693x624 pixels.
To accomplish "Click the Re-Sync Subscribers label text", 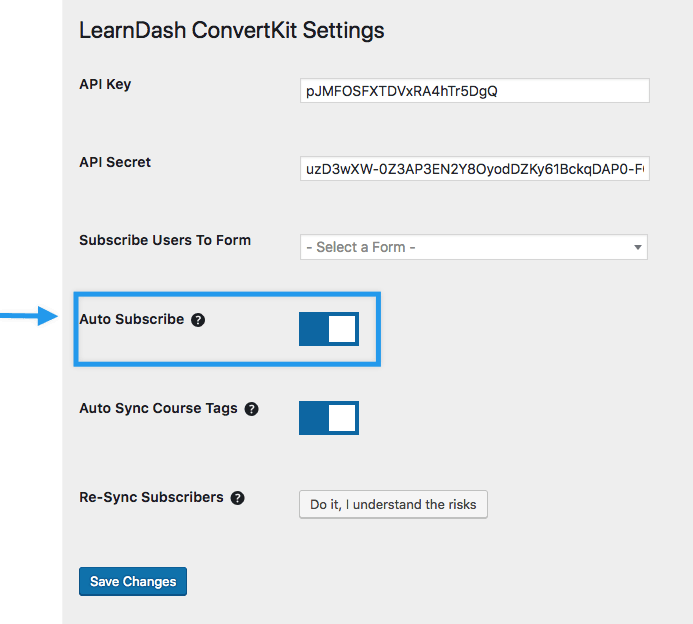I will click(151, 497).
